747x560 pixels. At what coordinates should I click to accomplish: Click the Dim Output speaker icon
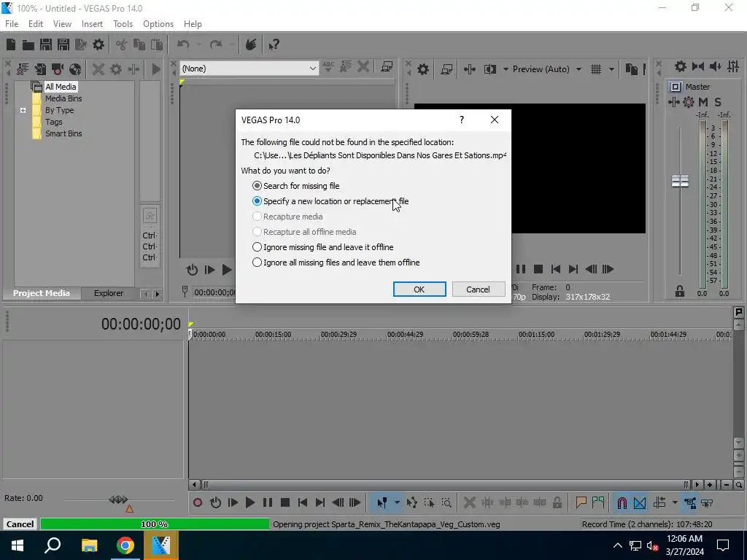(x=716, y=66)
